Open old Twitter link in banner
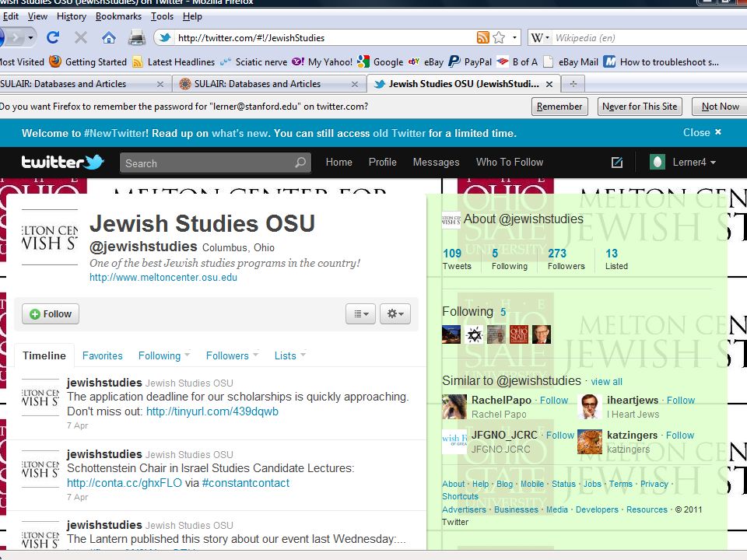 coord(399,133)
